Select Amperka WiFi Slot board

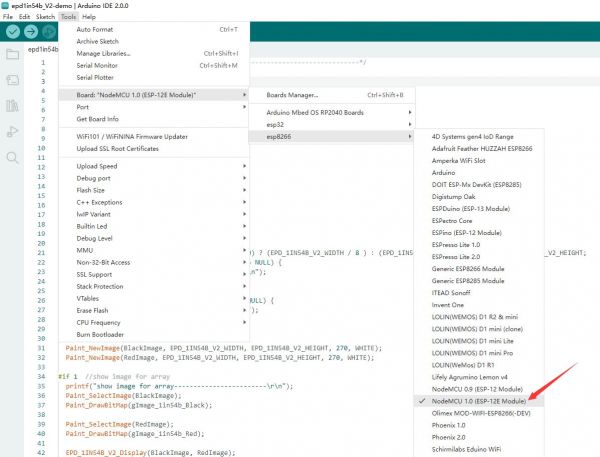pyautogui.click(x=479, y=161)
